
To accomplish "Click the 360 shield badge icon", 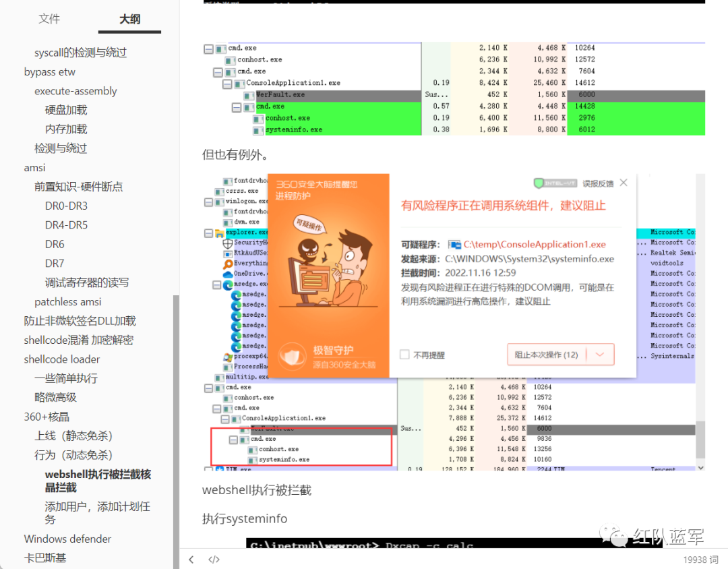I will [539, 183].
